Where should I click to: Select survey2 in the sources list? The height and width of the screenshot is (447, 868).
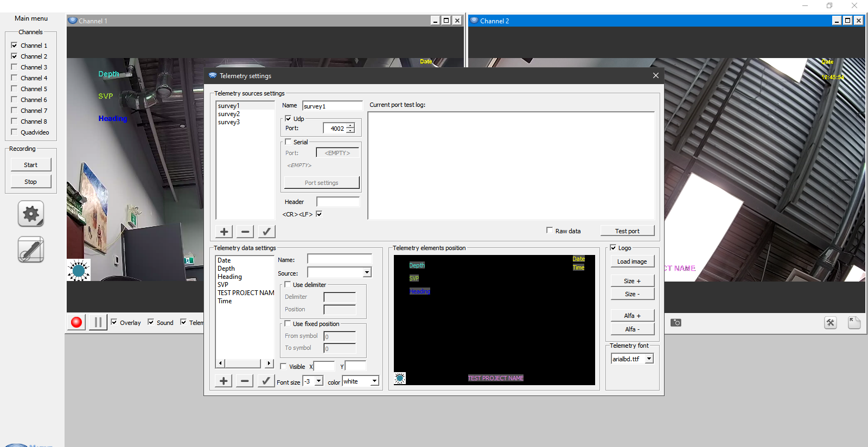coord(229,114)
